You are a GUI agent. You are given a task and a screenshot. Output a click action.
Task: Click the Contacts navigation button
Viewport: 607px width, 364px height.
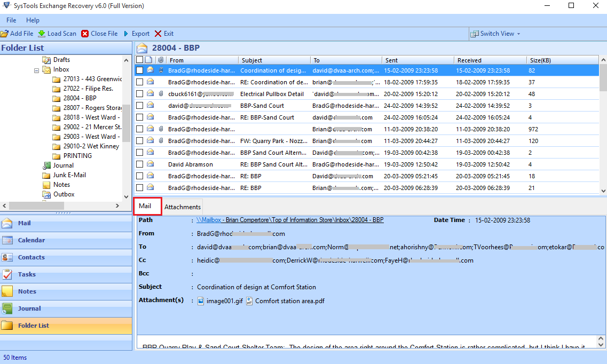click(x=66, y=257)
